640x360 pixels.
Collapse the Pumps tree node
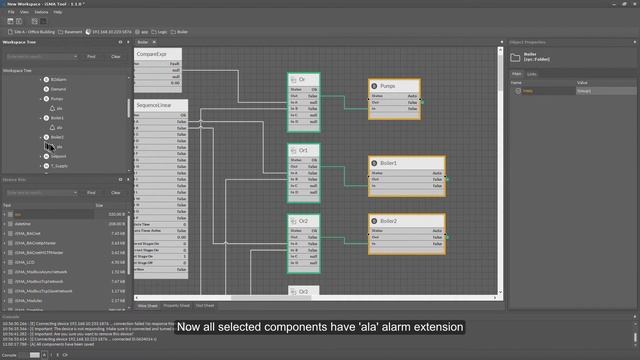tap(41, 99)
